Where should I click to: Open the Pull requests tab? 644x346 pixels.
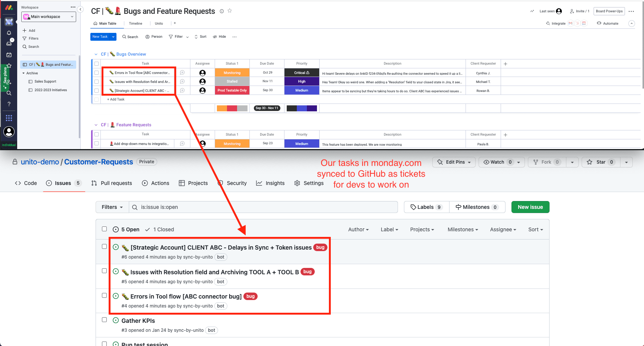(112, 183)
